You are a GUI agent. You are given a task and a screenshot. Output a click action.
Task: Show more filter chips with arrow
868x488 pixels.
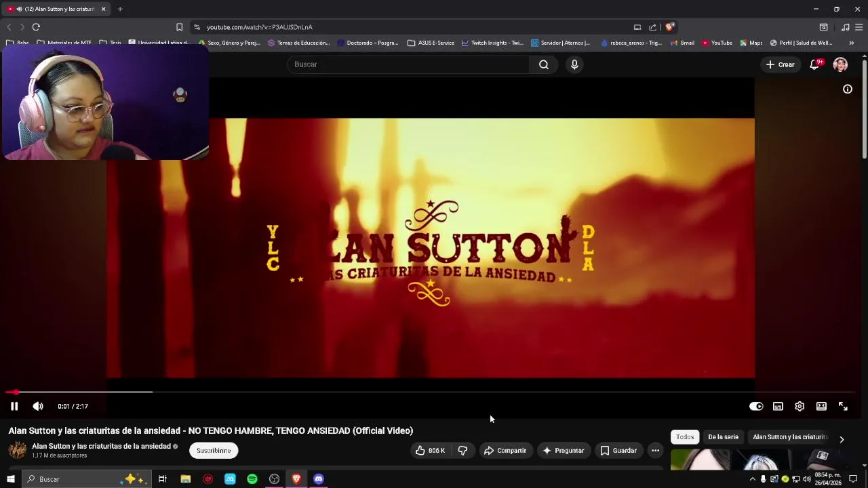click(842, 439)
